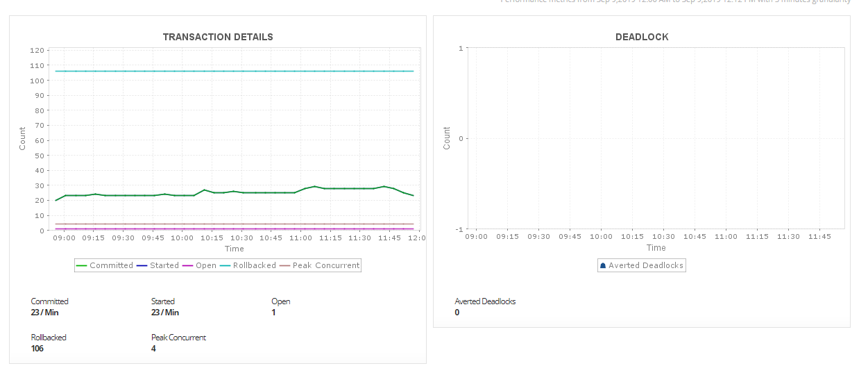Click the Committed stat label
Screen dimensions: 868x382
tap(50, 301)
